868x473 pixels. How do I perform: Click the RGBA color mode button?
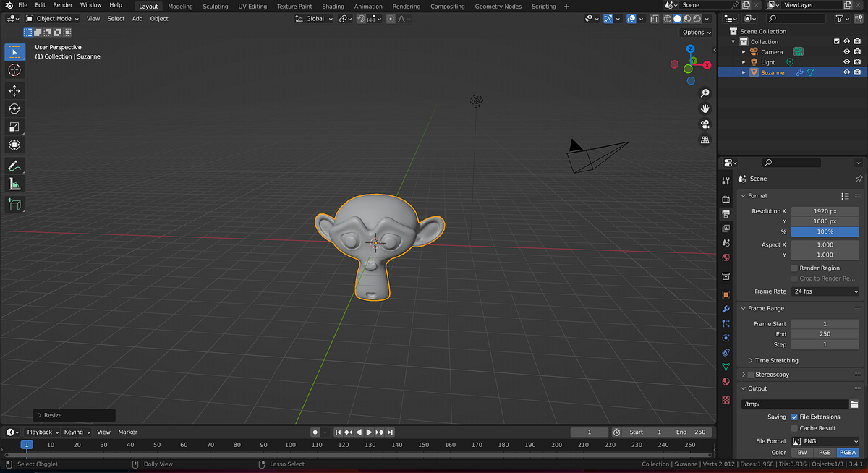(848, 451)
